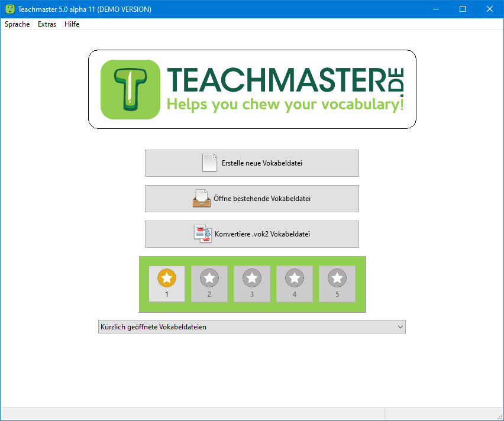The width and height of the screenshot is (504, 421).
Task: Select the gray star level 2
Action: click(x=209, y=278)
